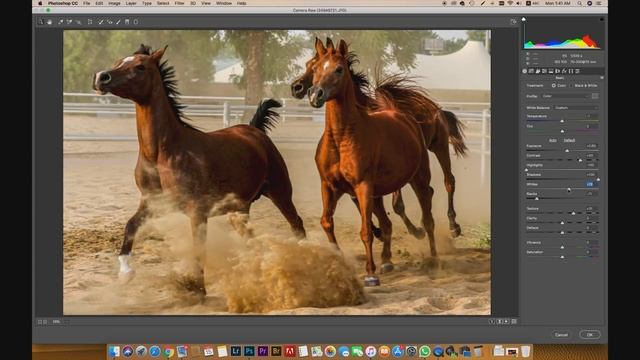Open the Tone Curve panel tab icon
640x360 pixels.
click(531, 71)
